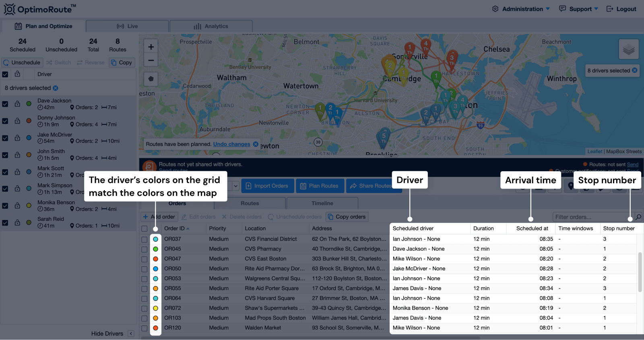Click the search magnifier beside Filter orders
644x340 pixels.
click(x=638, y=217)
